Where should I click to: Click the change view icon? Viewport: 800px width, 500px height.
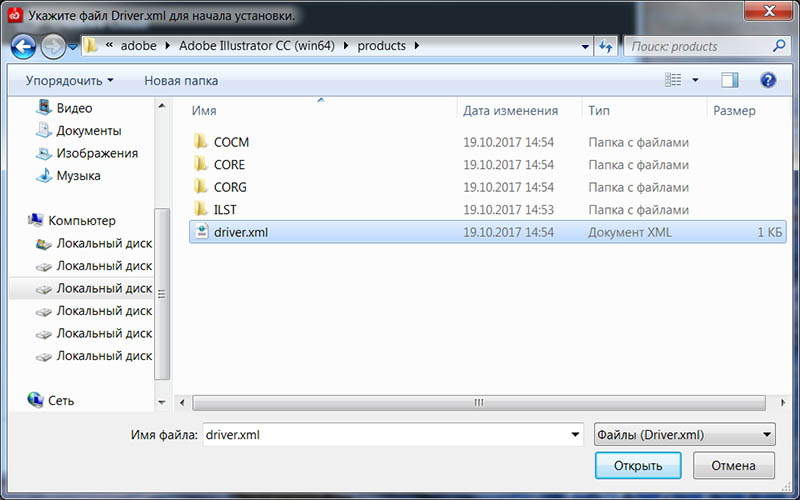click(673, 80)
